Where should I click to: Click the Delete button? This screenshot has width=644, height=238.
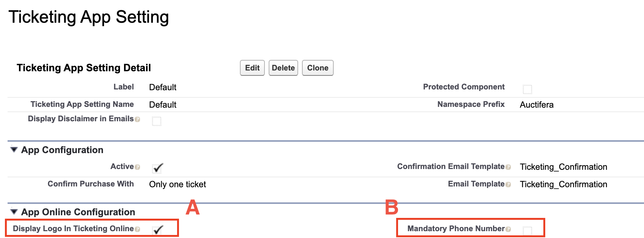[283, 68]
